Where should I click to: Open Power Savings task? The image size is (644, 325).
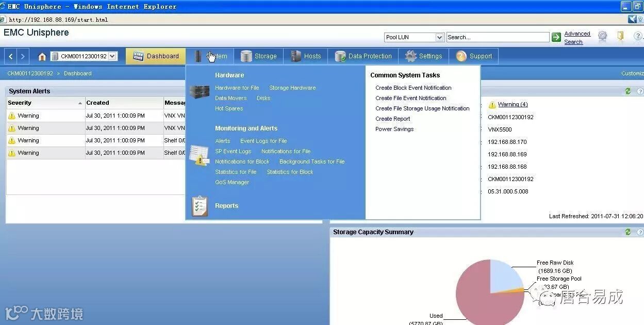394,129
